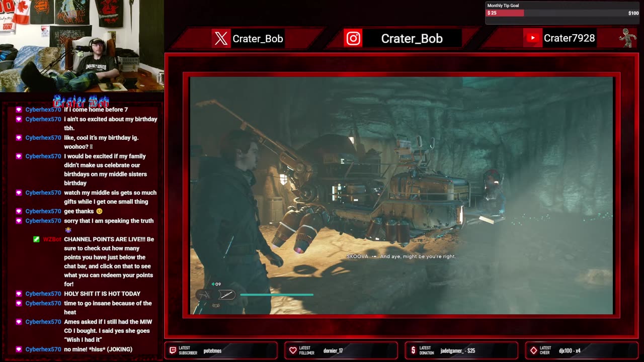Click the dancing figure icon at top right

click(627, 39)
